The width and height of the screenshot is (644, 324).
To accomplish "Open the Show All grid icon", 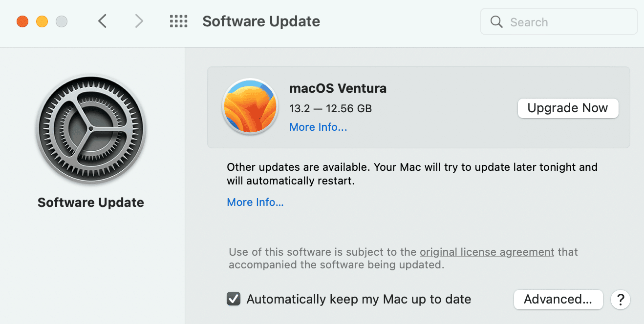I will [x=178, y=21].
